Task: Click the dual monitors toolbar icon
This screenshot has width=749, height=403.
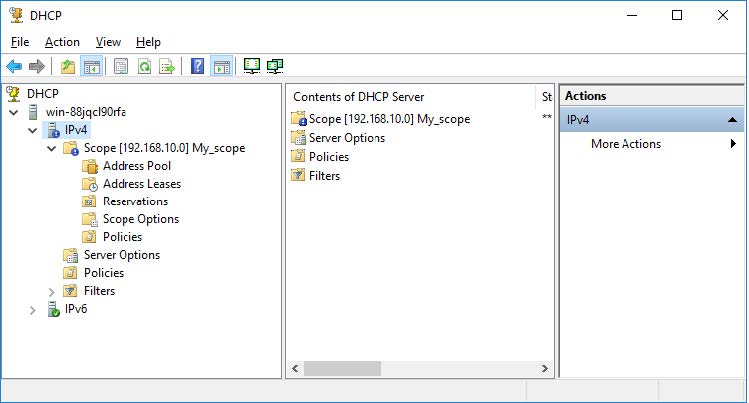Action: coord(275,66)
